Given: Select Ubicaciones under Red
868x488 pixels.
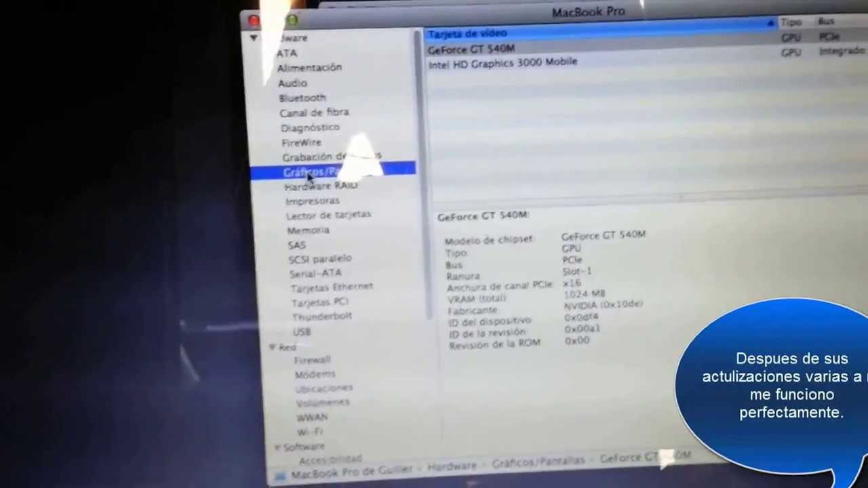Looking at the screenshot, I should click(324, 388).
